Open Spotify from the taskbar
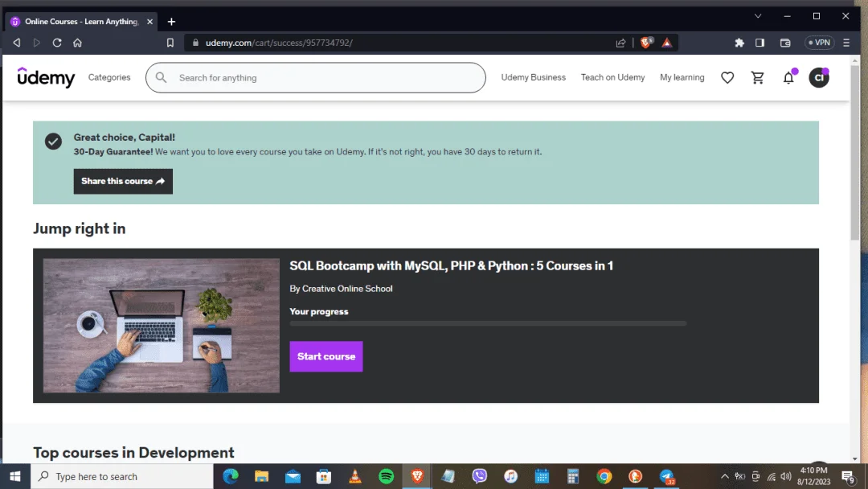868x489 pixels. pos(387,476)
